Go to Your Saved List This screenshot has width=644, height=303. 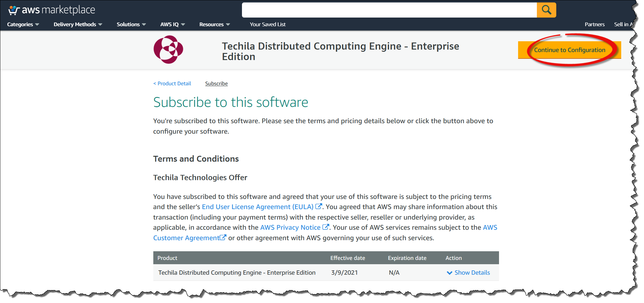click(x=268, y=24)
